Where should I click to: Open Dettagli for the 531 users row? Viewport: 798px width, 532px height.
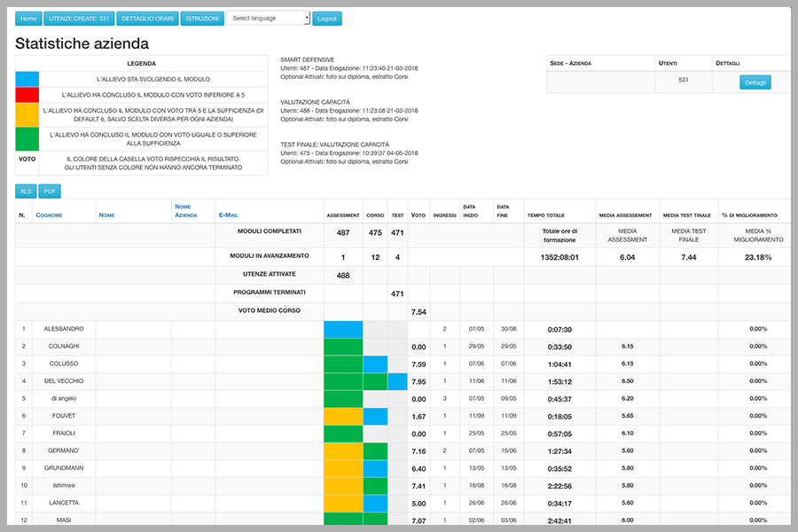point(755,82)
